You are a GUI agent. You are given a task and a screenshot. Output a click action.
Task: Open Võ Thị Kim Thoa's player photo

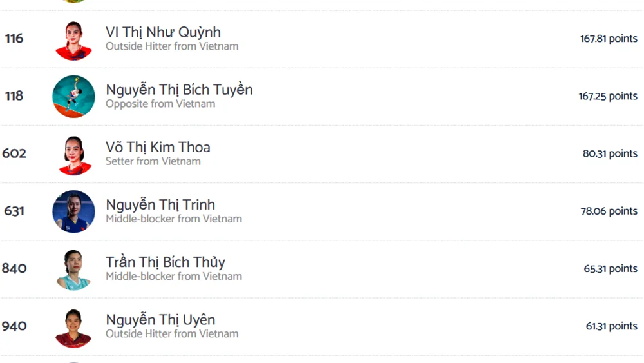pos(73,154)
